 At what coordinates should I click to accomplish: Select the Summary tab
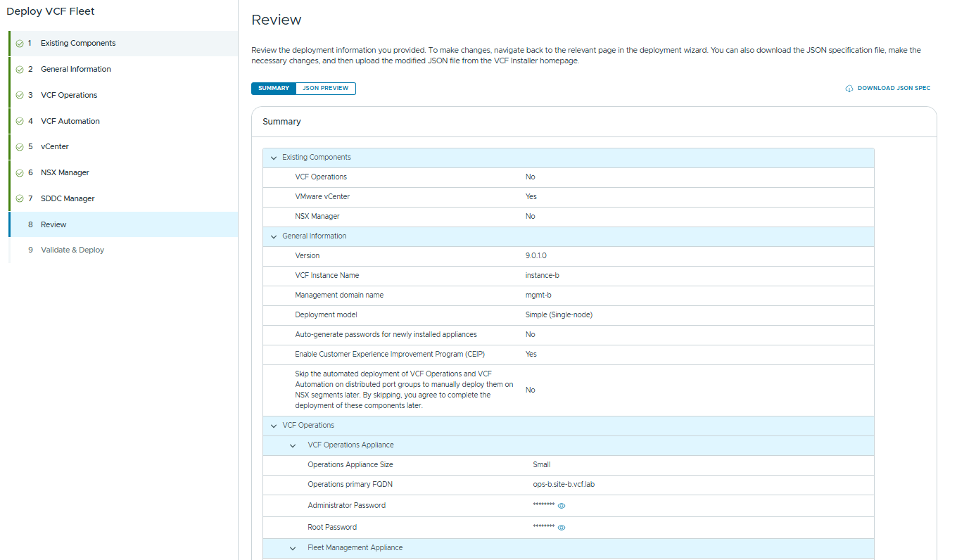tap(274, 89)
